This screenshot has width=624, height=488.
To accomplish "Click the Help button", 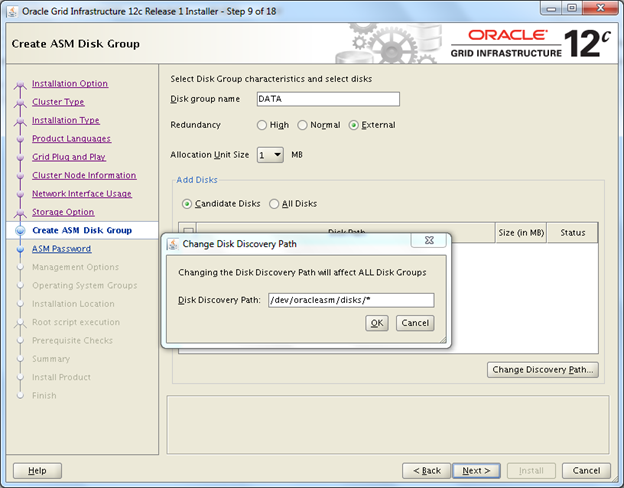I will tap(37, 471).
